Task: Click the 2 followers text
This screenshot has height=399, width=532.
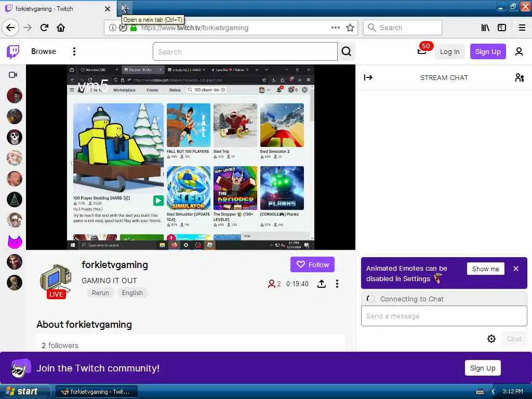Action: [x=60, y=345]
